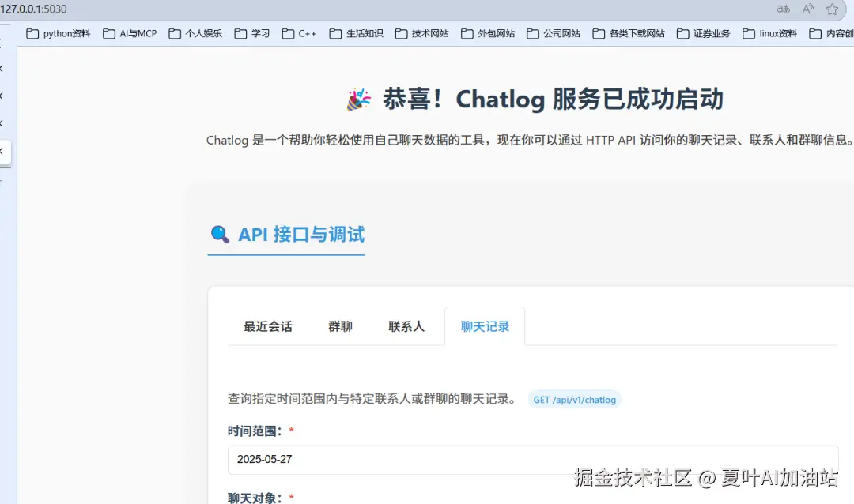Select the 聊天记录 tab
854x504 pixels.
[x=485, y=326]
